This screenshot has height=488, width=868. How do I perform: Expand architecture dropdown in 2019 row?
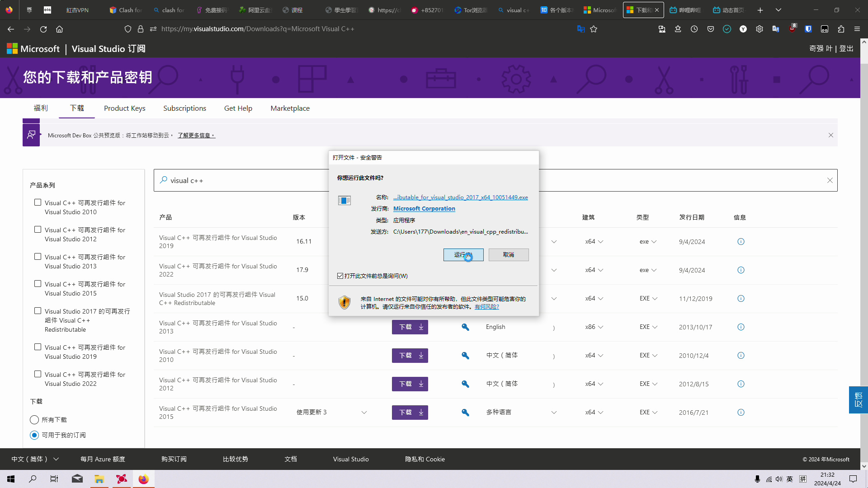(x=594, y=242)
